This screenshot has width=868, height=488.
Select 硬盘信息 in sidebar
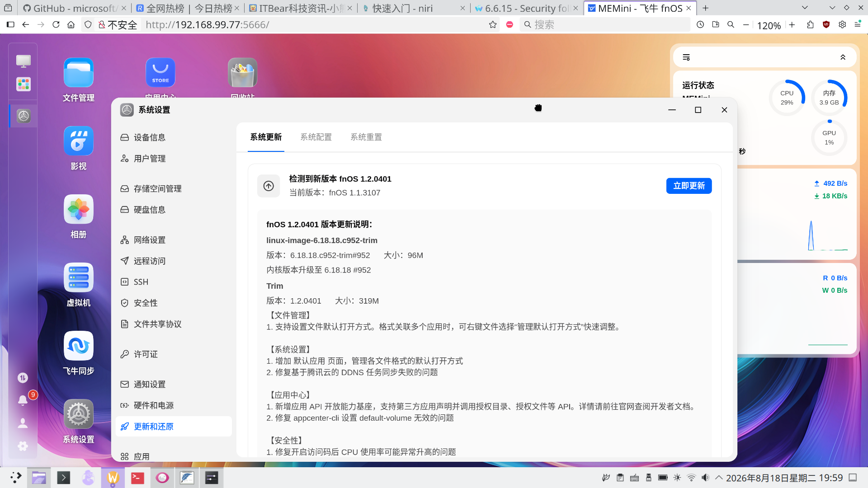[174, 210]
